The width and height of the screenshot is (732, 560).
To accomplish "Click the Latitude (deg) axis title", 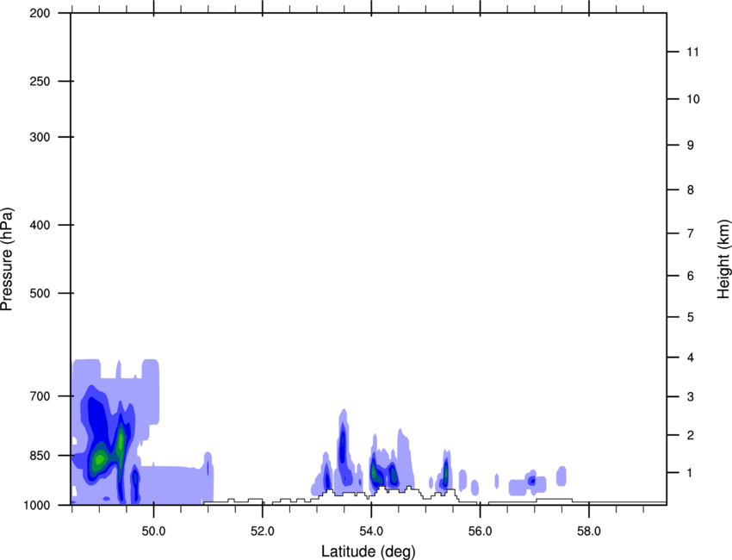I will 368,551.
